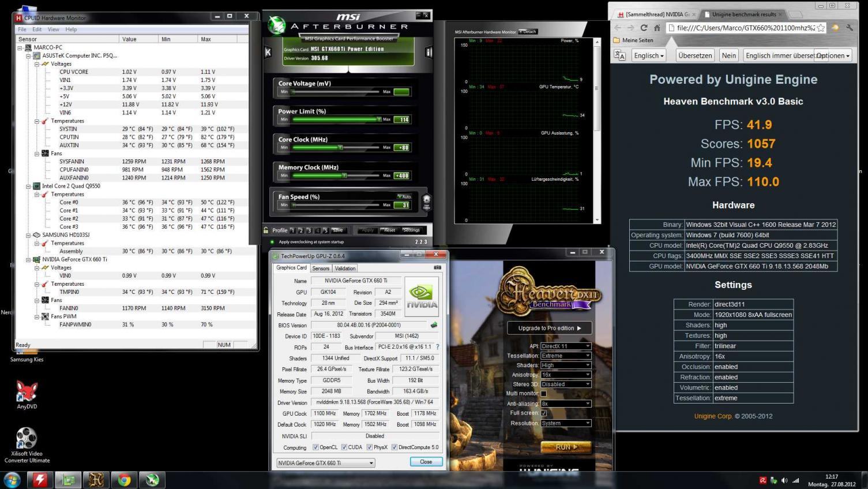Toggle the DirectCompute 5.0 checkbox
Viewport: 868px width, 489px height.
point(394,447)
